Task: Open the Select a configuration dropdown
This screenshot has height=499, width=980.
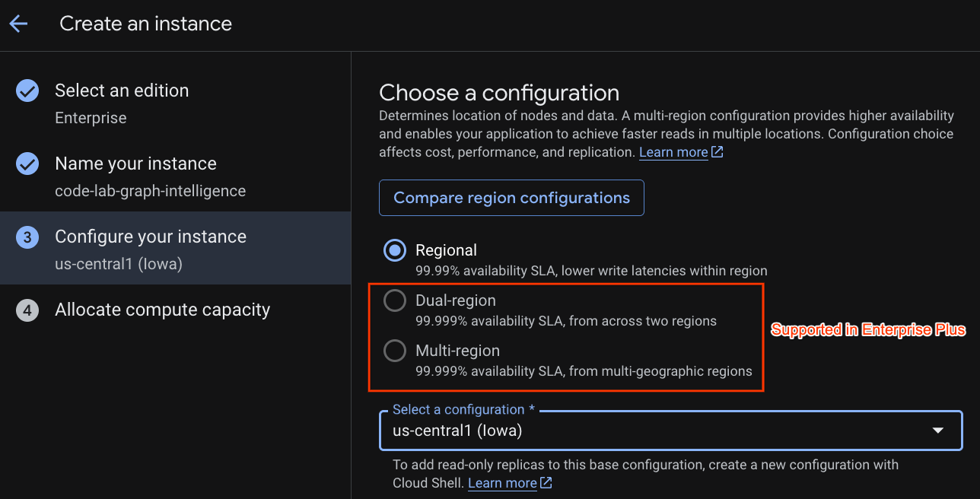Action: pos(671,431)
